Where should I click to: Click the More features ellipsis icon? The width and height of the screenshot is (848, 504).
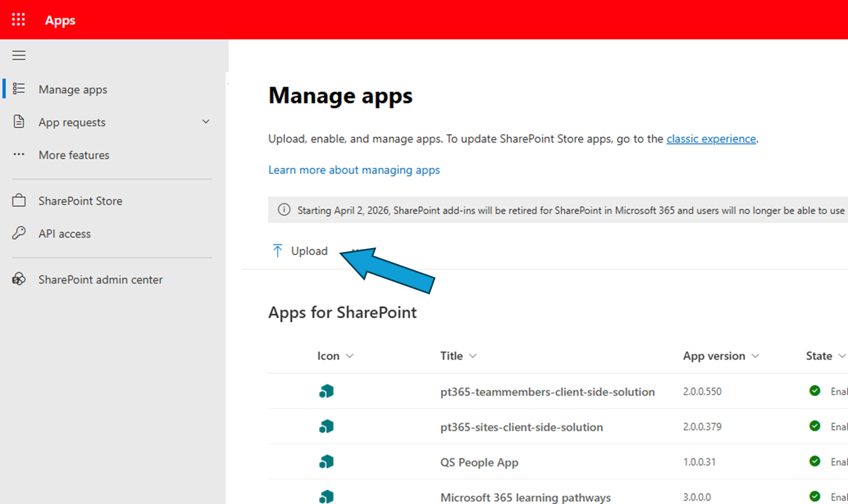tap(19, 155)
